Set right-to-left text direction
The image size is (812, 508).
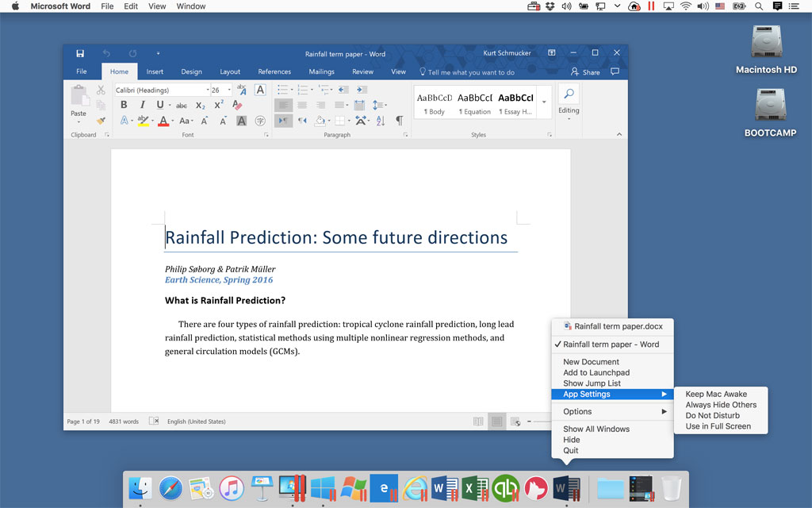coord(302,121)
